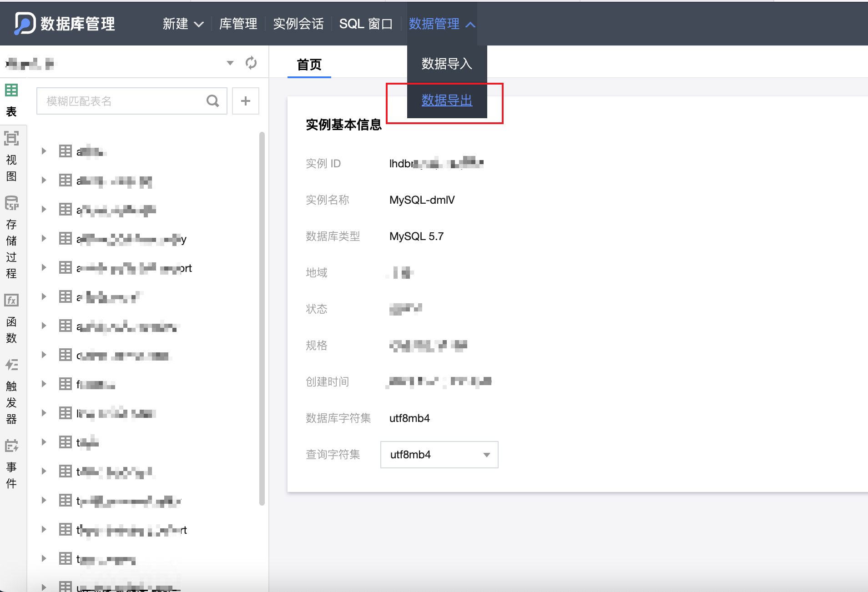
Task: Open the 事件 (Events) panel
Action: click(x=12, y=447)
